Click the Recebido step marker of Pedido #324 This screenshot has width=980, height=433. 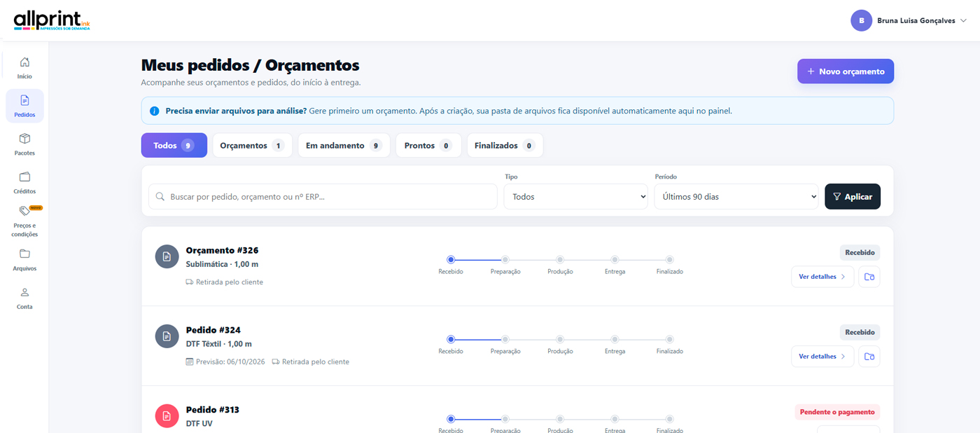451,339
